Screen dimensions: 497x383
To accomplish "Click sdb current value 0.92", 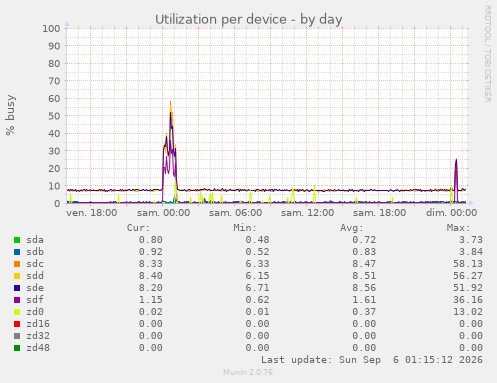I will [x=151, y=252].
